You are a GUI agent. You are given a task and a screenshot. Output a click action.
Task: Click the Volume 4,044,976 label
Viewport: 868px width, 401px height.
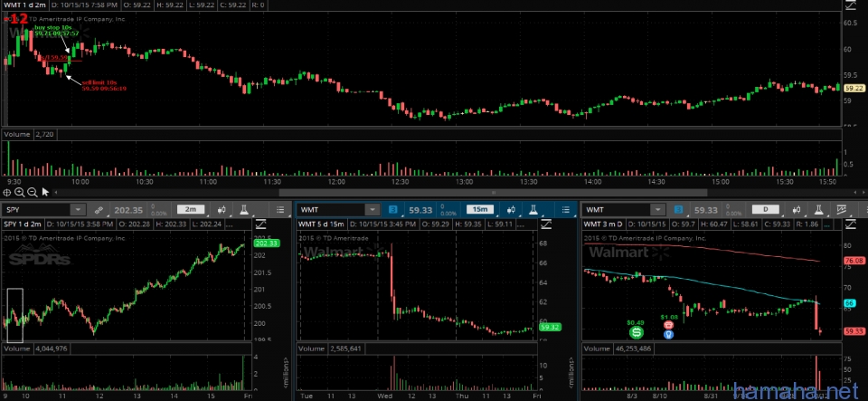[x=36, y=348]
